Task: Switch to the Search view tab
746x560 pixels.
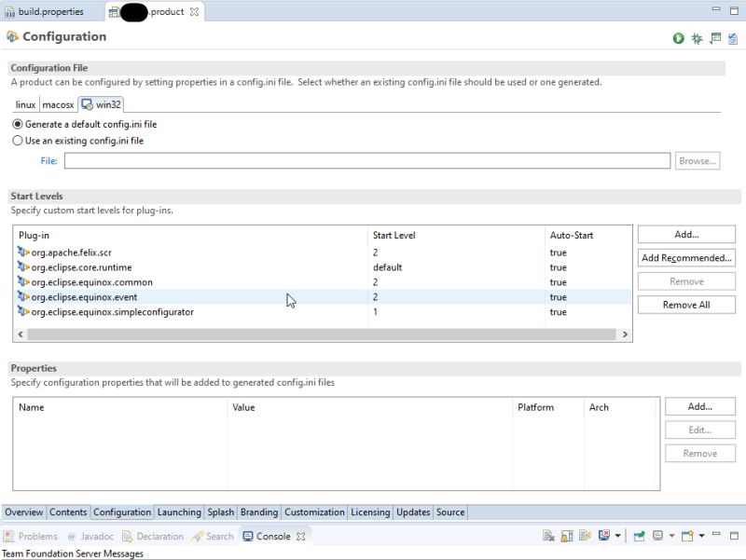Action: tap(214, 536)
